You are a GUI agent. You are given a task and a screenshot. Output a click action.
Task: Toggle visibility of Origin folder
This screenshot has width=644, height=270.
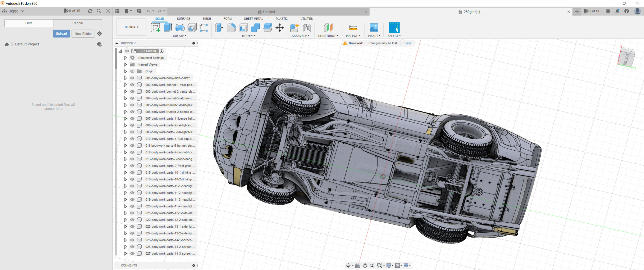point(132,71)
